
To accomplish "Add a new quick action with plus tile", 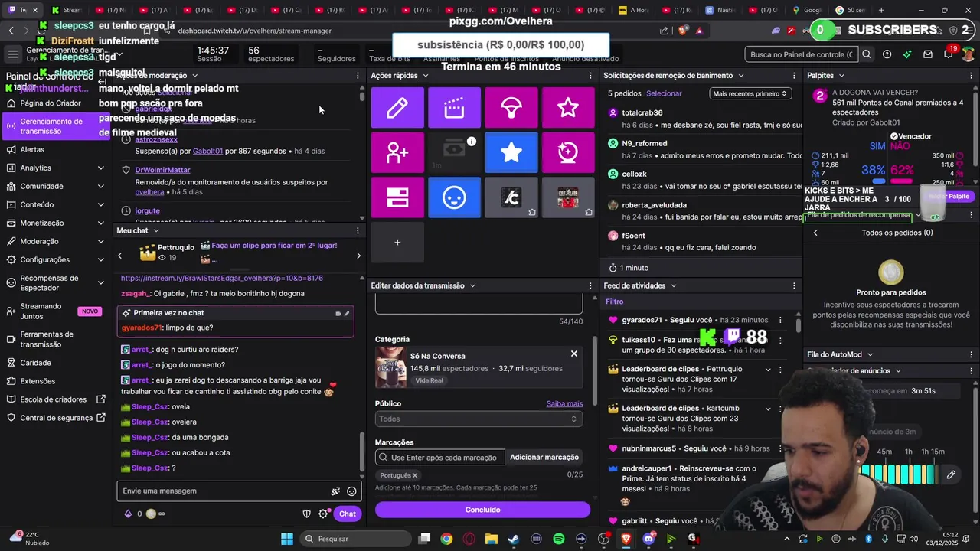I will click(x=397, y=242).
